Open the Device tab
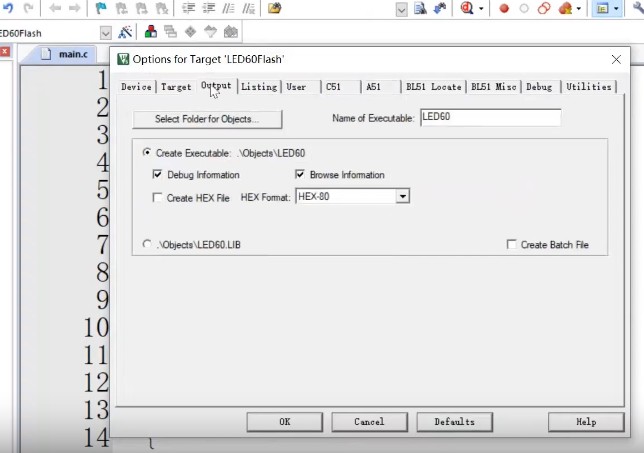 (136, 87)
